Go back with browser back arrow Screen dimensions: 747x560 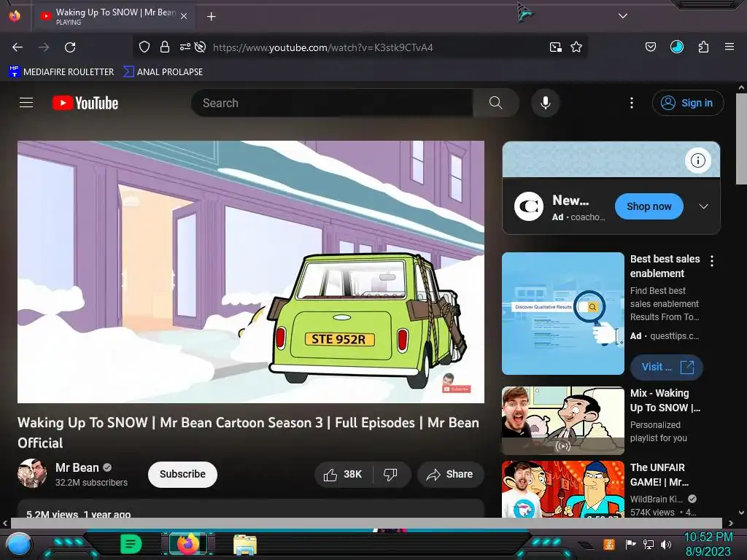click(18, 47)
